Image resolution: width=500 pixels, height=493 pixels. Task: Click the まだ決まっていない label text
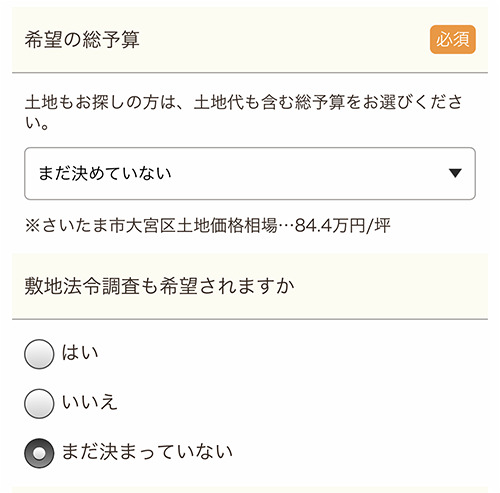(147, 452)
